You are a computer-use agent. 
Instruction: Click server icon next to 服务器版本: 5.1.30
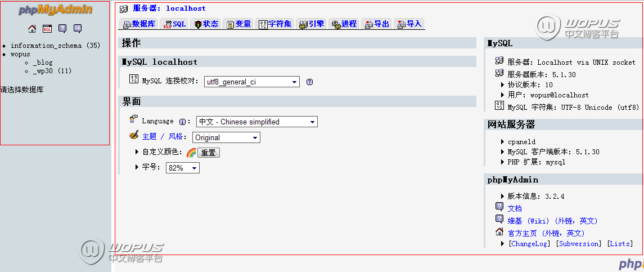[x=499, y=73]
